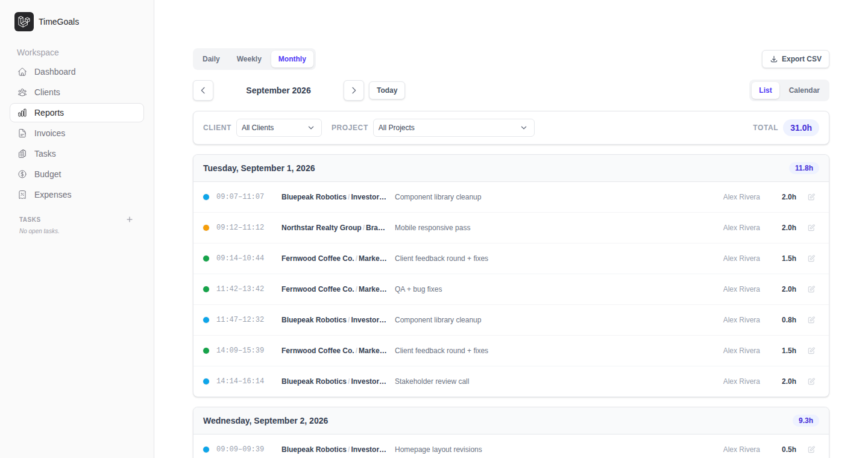Select the Weekly tab
868x458 pixels.
249,59
